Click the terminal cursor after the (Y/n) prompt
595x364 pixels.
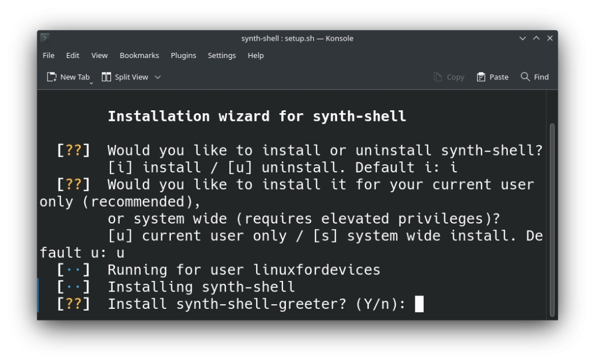click(x=419, y=304)
